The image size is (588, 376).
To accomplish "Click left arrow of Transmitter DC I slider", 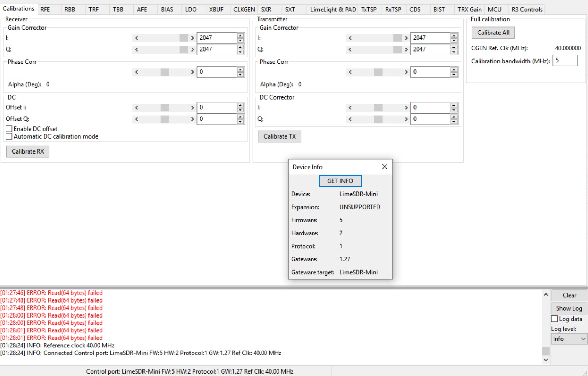I will pos(350,108).
